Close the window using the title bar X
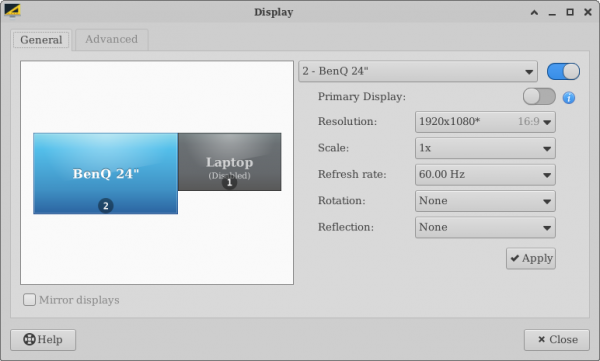This screenshot has width=600, height=361. click(x=588, y=12)
